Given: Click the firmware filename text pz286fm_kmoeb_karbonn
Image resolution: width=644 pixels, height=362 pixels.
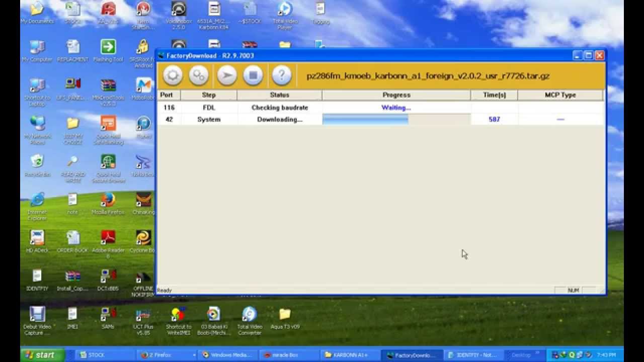Looking at the screenshot, I should tap(428, 76).
